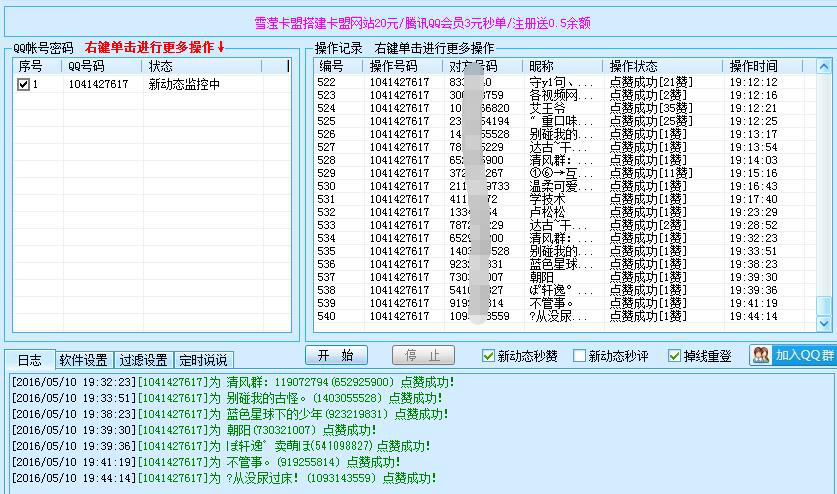Uncheck account row 1 checkbox
Viewport: 837px width, 494px height.
click(23, 84)
